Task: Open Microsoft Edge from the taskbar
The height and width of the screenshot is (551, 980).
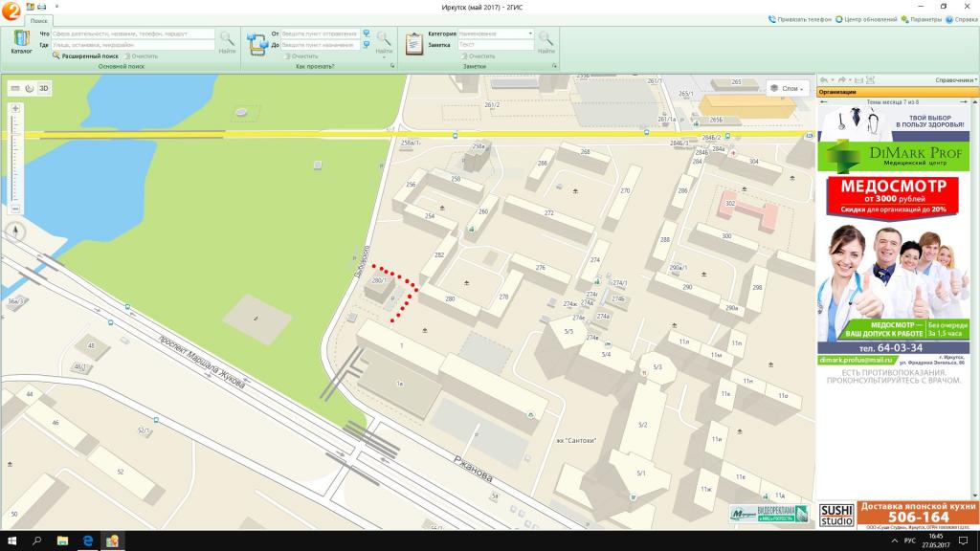Action: pos(86,541)
